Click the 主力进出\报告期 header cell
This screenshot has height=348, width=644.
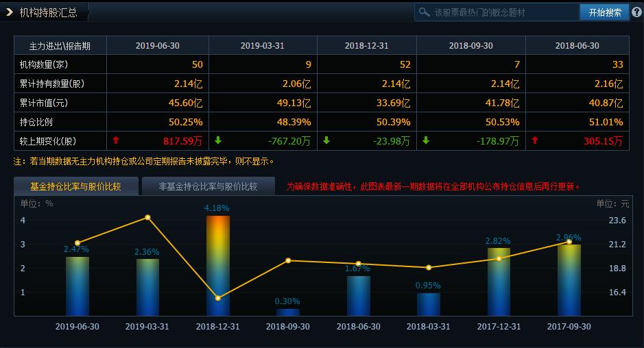click(x=60, y=45)
